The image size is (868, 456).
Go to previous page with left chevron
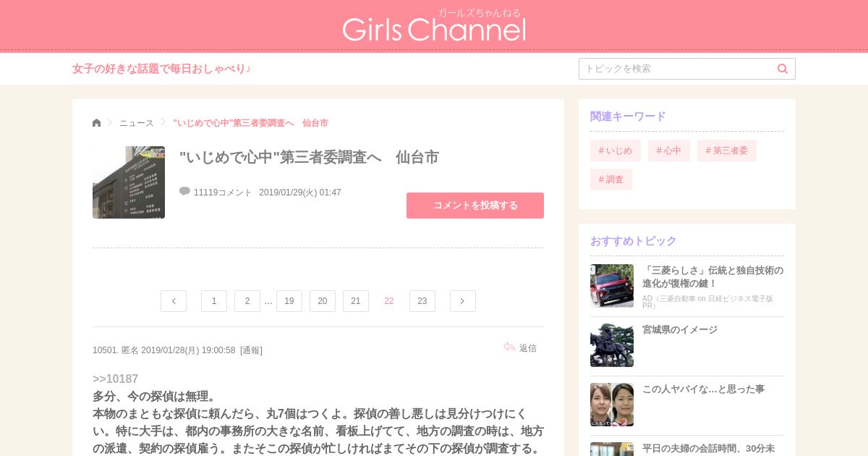pyautogui.click(x=174, y=301)
